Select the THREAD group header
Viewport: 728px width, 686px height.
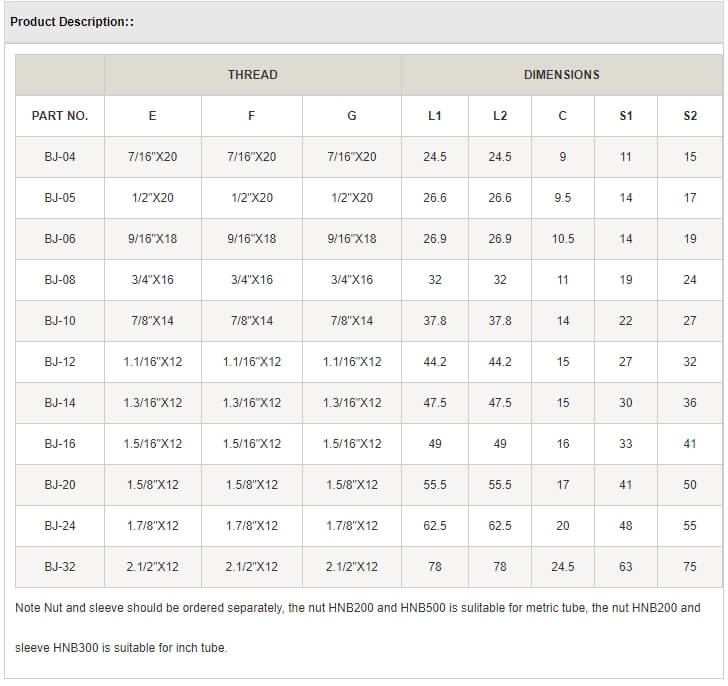pos(252,75)
